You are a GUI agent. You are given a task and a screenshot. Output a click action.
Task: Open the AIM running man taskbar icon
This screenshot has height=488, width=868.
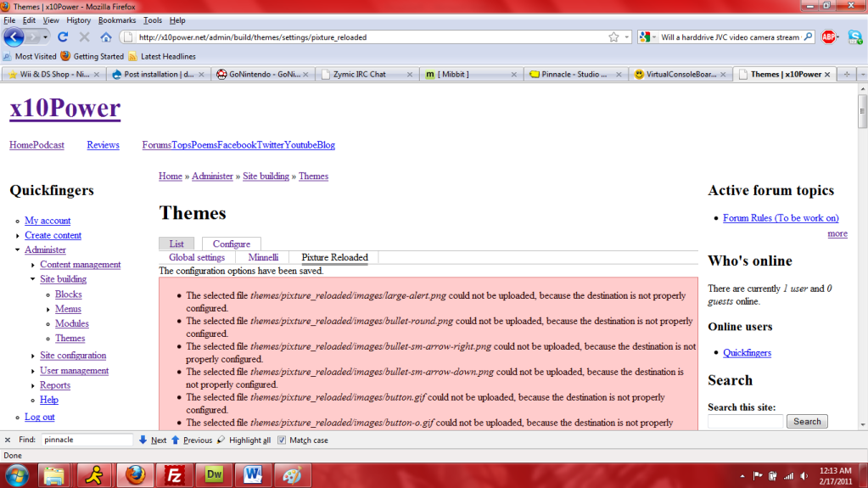(x=94, y=476)
